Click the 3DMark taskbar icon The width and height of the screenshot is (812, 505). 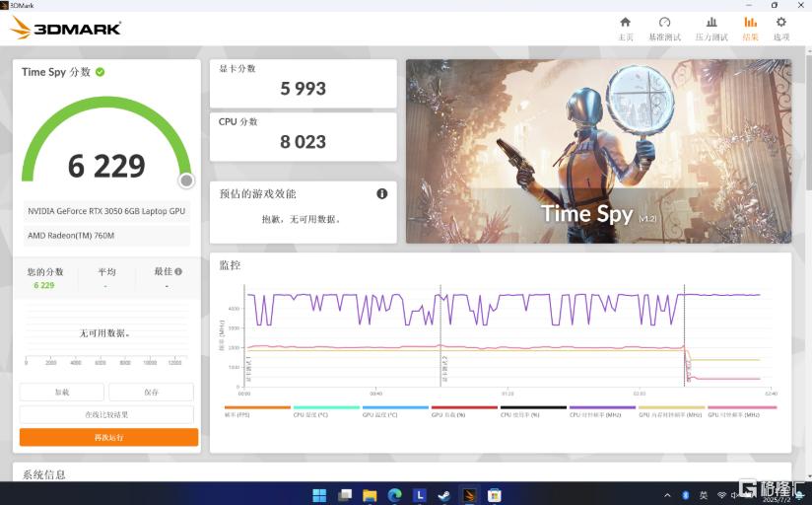pos(470,495)
